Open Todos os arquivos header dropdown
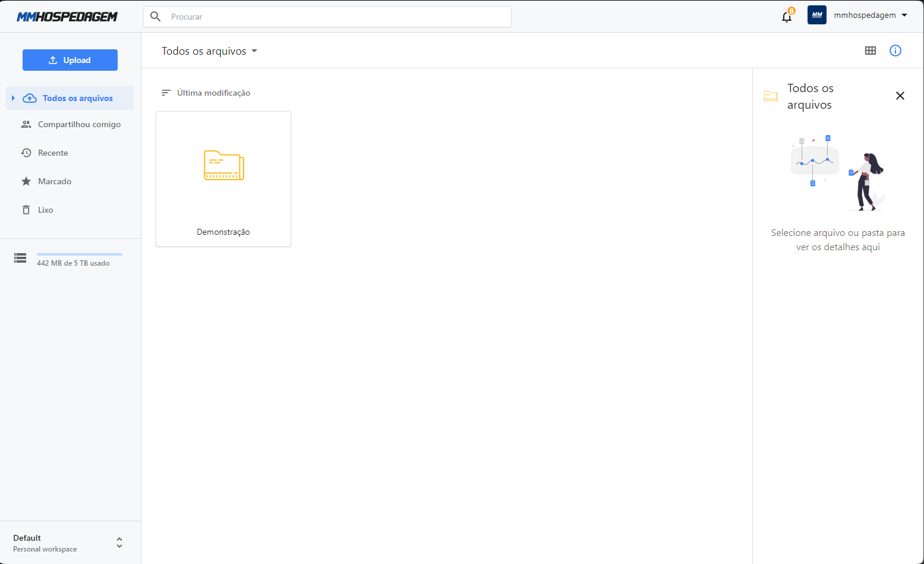 (x=209, y=51)
